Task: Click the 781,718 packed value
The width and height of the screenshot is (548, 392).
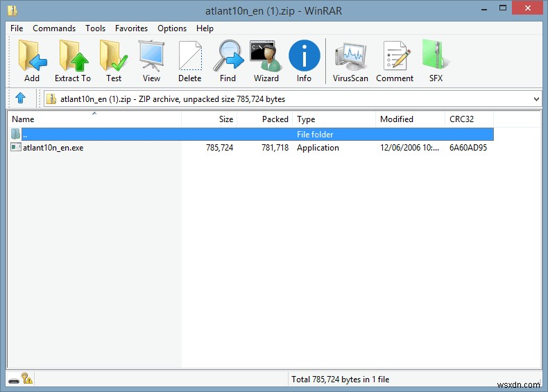Action: (275, 148)
